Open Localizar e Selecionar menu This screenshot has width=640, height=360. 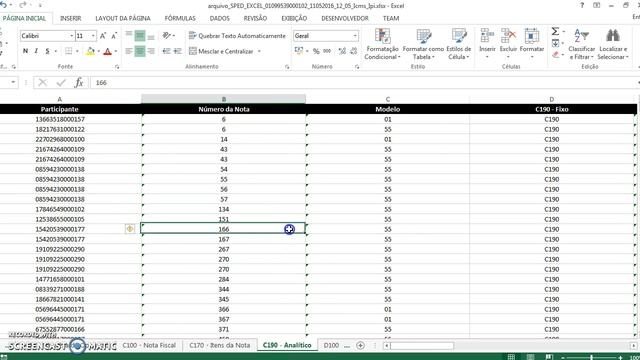(x=613, y=44)
